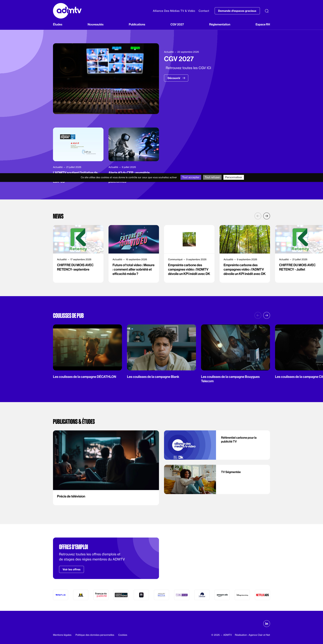The image size is (323, 644).
Task: Open the Publications menu
Action: [x=137, y=24]
